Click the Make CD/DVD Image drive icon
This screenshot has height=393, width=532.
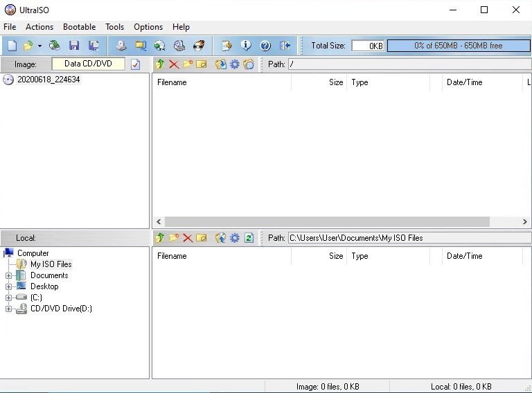click(x=121, y=46)
